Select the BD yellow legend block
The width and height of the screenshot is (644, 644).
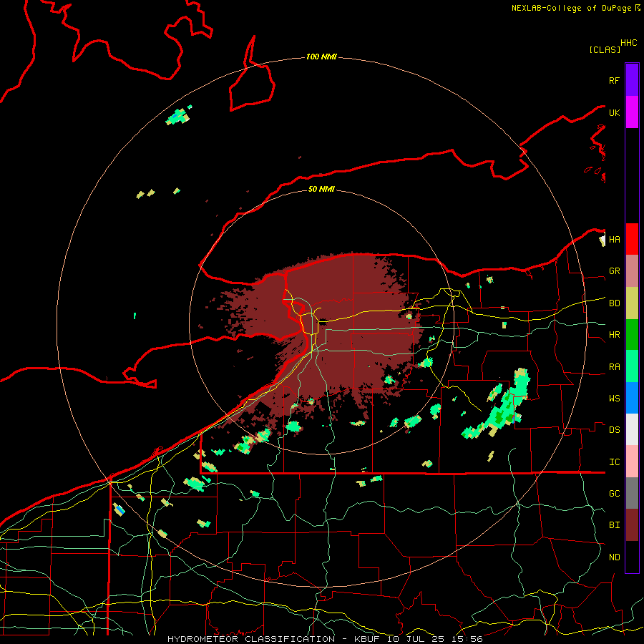[x=632, y=303]
